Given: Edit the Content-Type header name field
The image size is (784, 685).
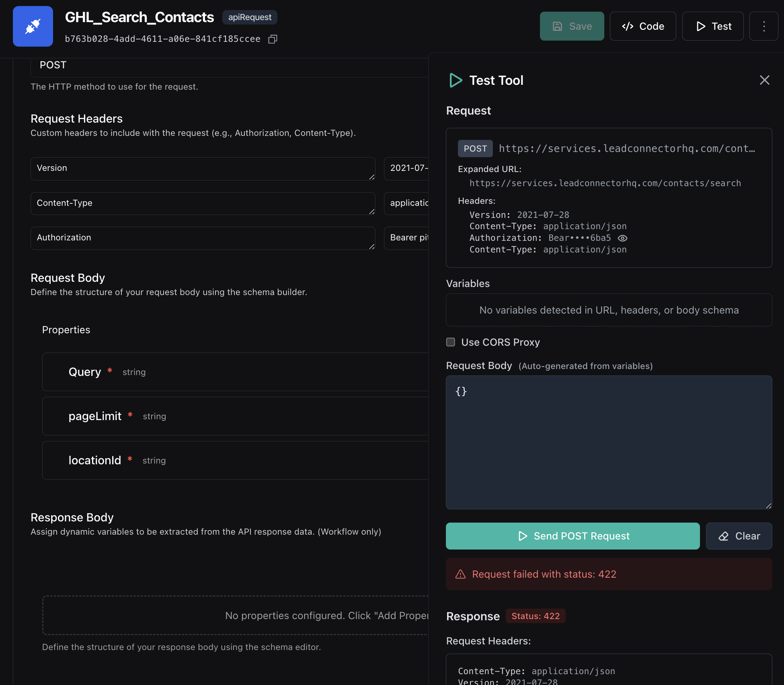Looking at the screenshot, I should tap(202, 203).
